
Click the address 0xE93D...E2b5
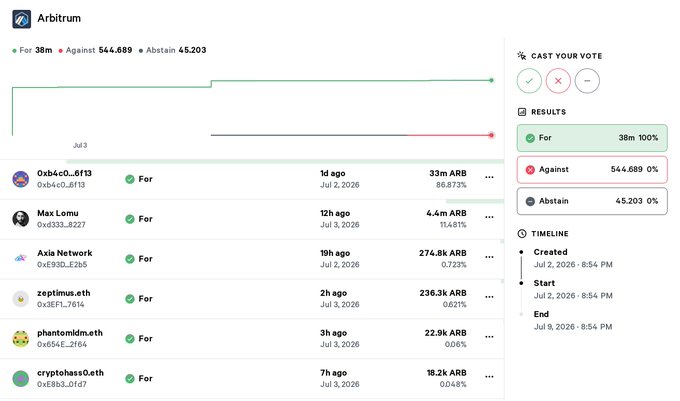coord(62,265)
